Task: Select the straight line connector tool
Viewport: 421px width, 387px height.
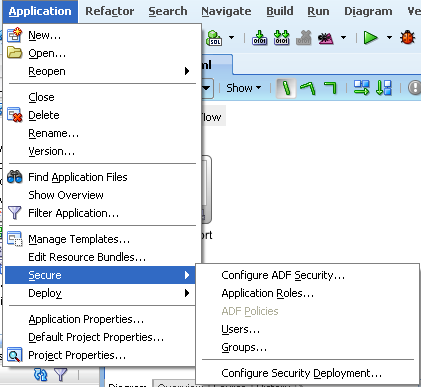Action: 286,88
